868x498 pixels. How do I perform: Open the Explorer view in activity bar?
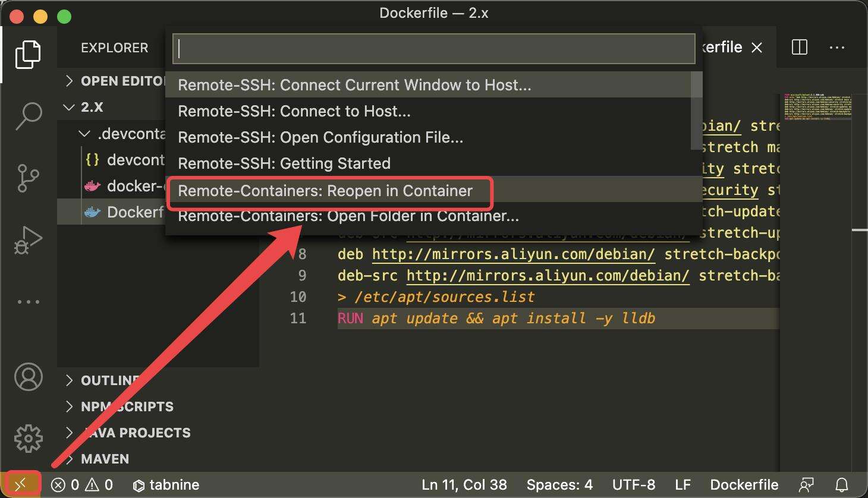tap(28, 55)
